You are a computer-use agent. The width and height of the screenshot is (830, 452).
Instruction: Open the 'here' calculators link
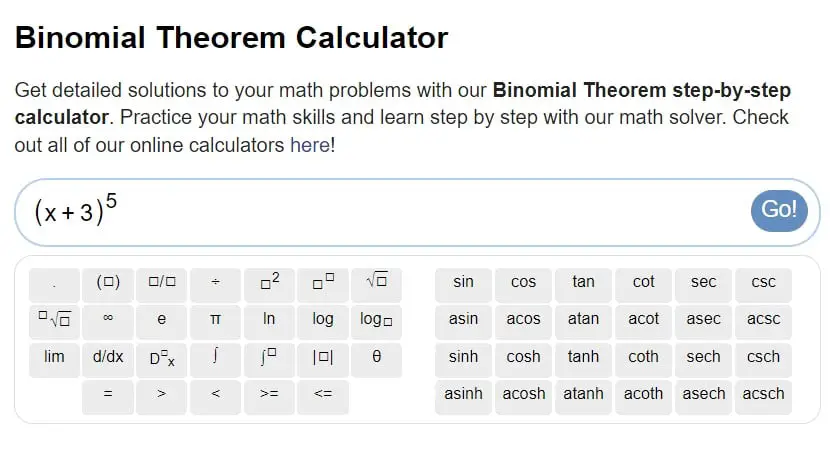pos(310,145)
